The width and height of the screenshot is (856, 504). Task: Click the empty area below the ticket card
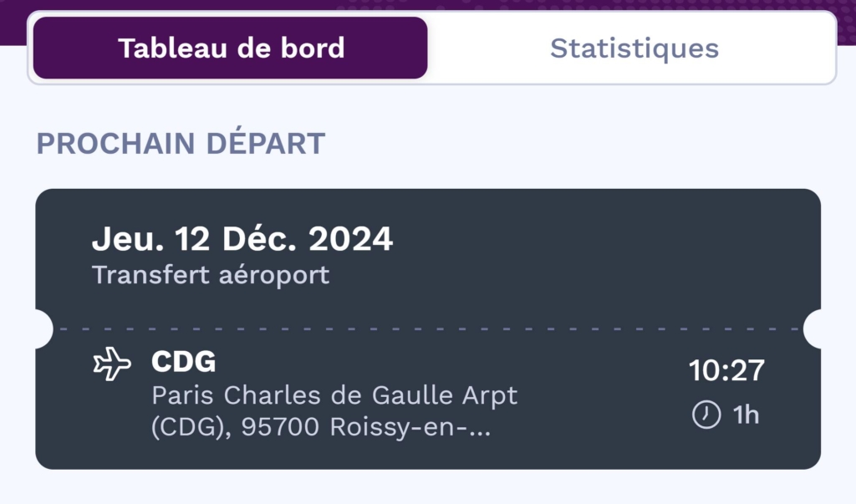pyautogui.click(x=428, y=486)
